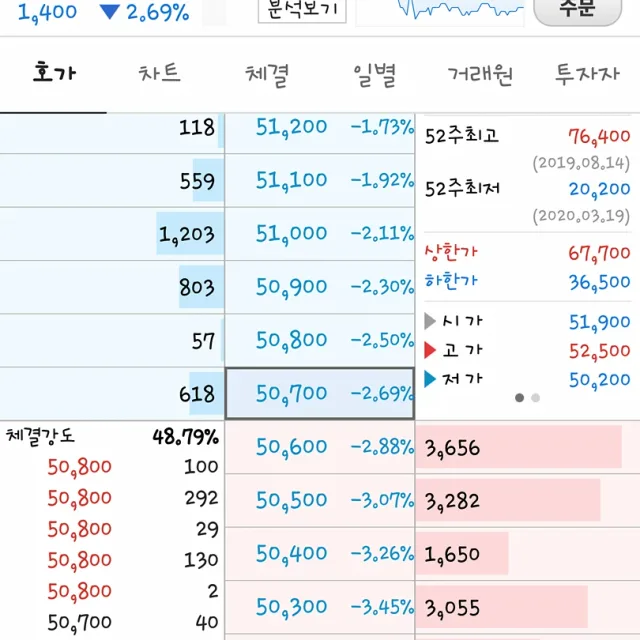
Task: Open the 차트 tab
Action: (160, 73)
